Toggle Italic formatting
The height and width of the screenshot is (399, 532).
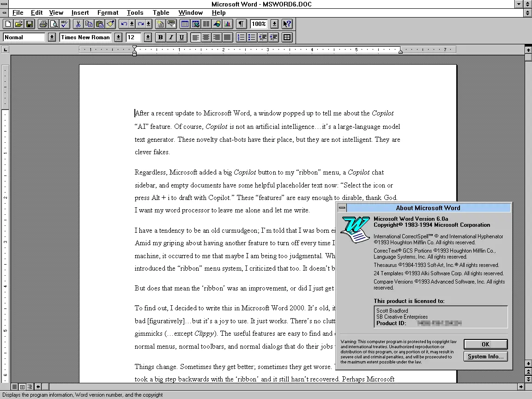pyautogui.click(x=171, y=37)
